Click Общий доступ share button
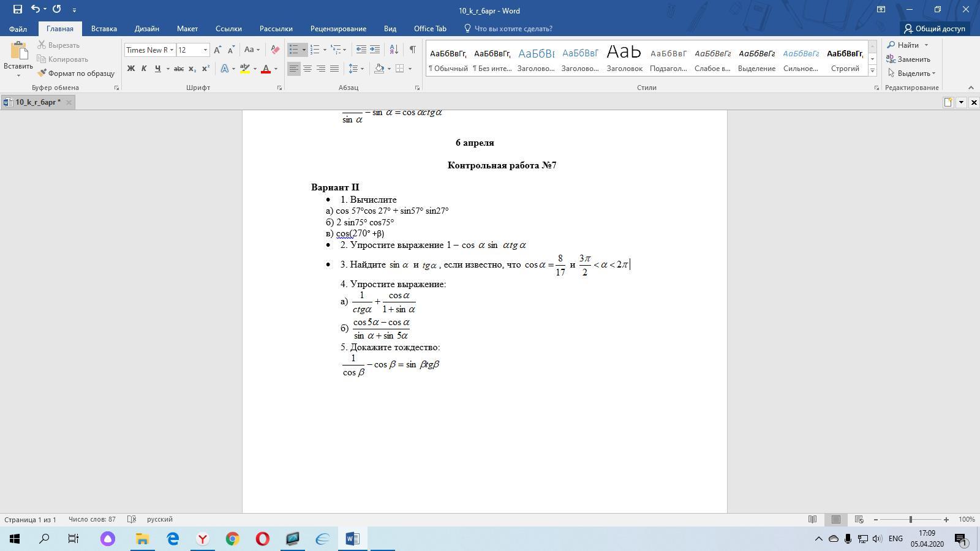The height and width of the screenshot is (551, 980). tap(935, 29)
